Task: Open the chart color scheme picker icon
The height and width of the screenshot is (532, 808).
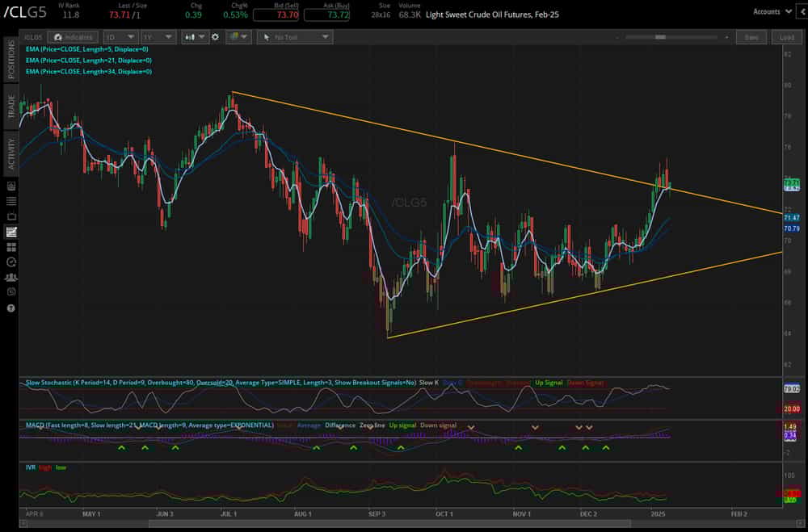Action: point(236,36)
